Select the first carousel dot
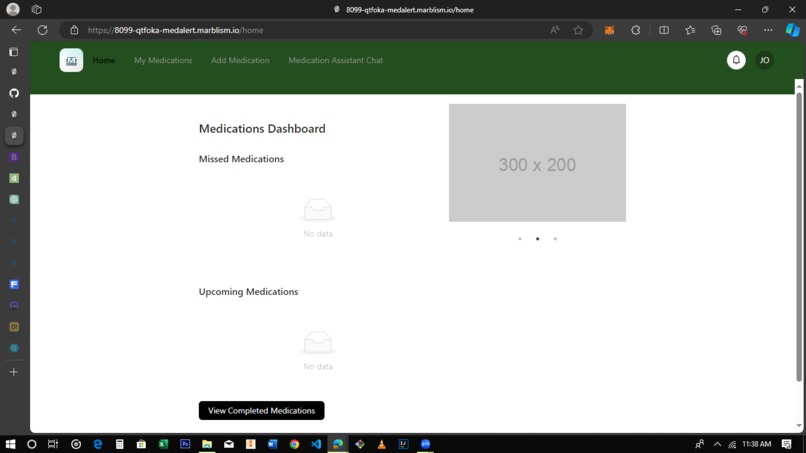Screen dimensions: 806x453 pyautogui.click(x=520, y=239)
